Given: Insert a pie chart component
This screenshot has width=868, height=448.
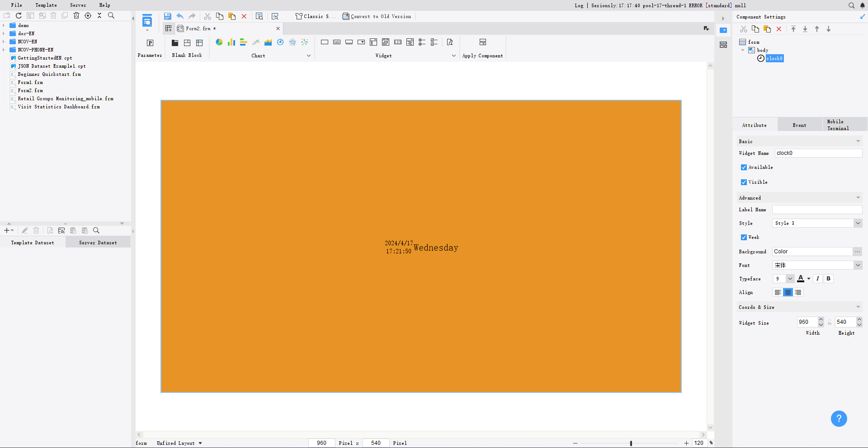Looking at the screenshot, I should click(x=219, y=42).
